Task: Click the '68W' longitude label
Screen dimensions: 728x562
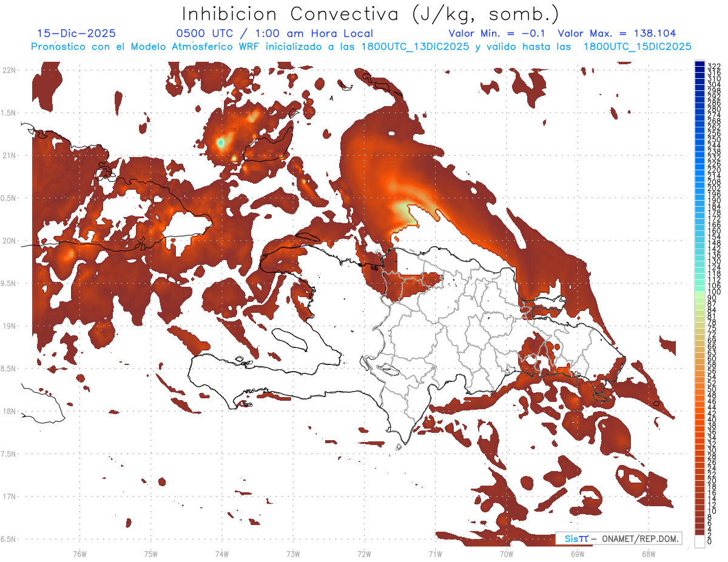Action: (x=648, y=554)
